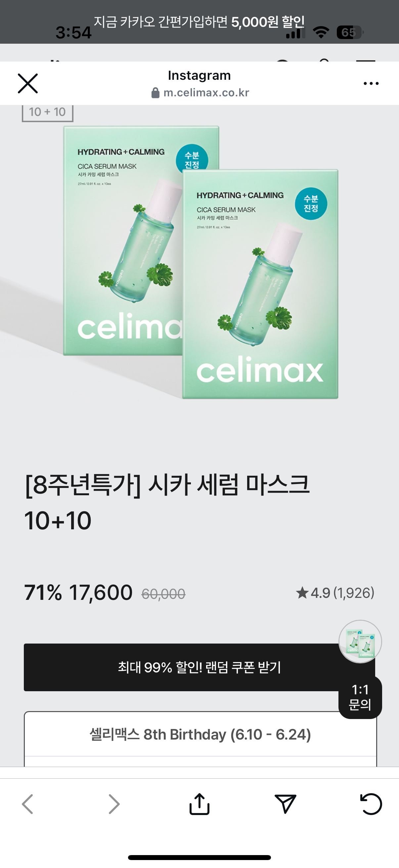Tap the m.celimax.co.kr address

coord(206,93)
